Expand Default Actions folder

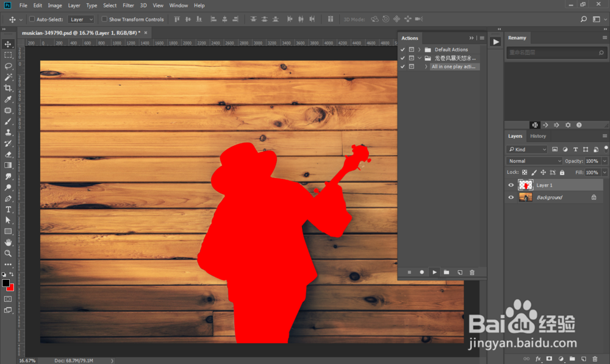pyautogui.click(x=420, y=49)
